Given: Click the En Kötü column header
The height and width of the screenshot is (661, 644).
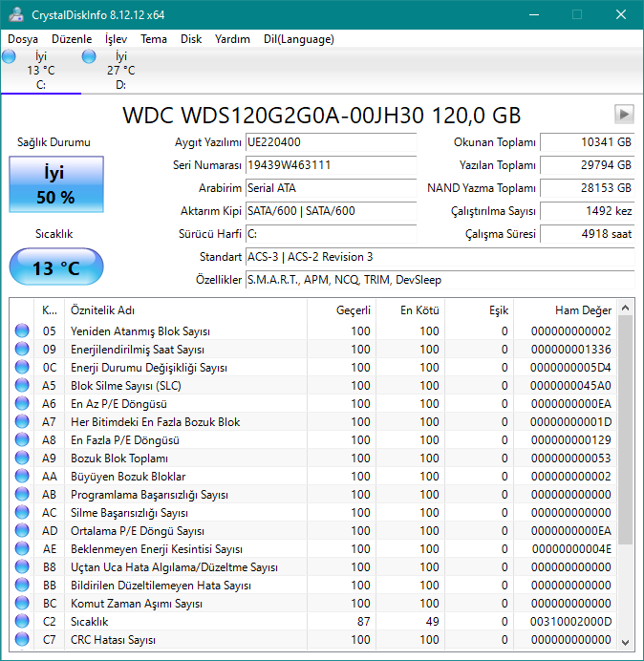Looking at the screenshot, I should (410, 310).
